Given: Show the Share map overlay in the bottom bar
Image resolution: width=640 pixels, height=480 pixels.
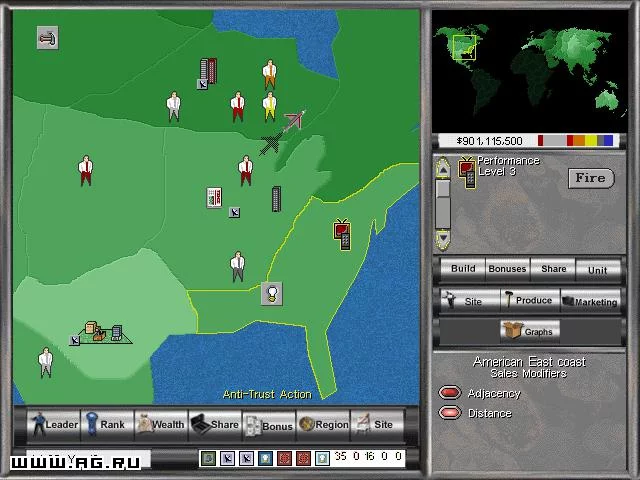Looking at the screenshot, I should tap(215, 425).
